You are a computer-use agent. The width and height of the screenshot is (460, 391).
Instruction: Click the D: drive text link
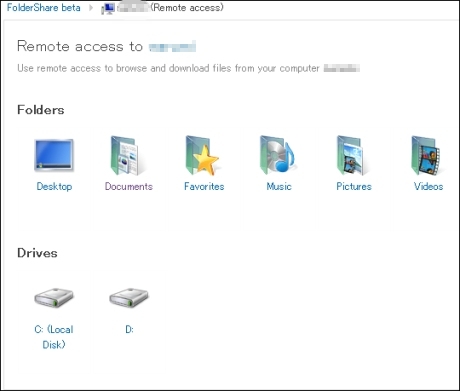click(129, 330)
